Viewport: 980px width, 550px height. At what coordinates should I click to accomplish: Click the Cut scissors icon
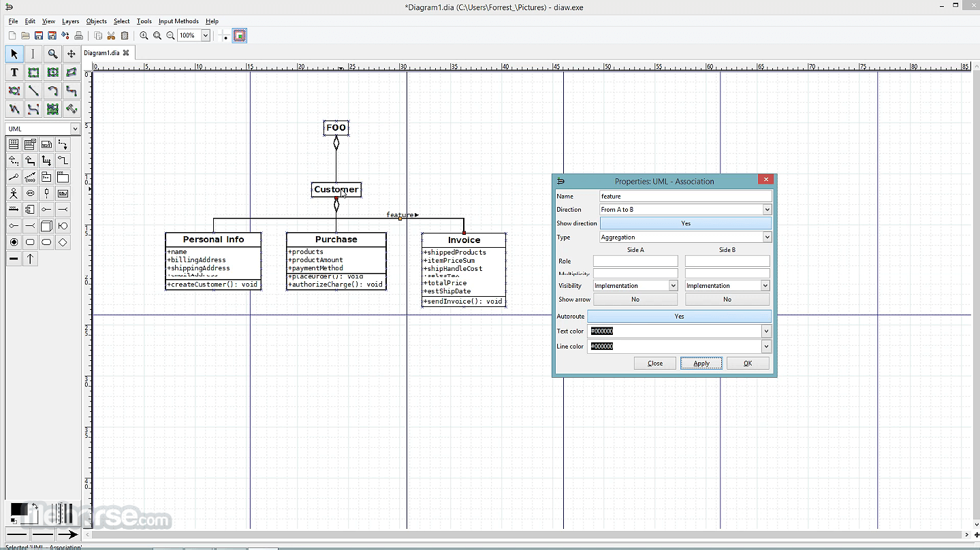[111, 35]
